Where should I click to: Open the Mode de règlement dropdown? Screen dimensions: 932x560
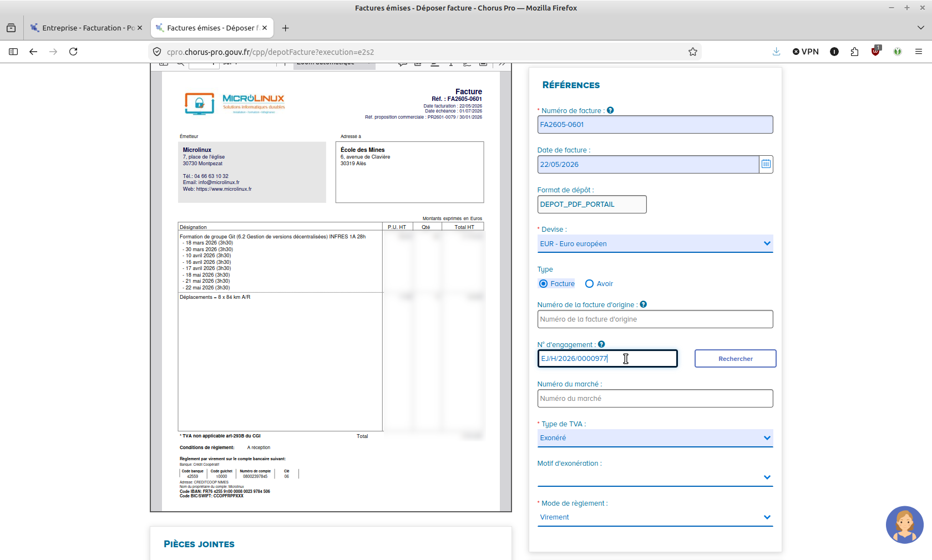[x=655, y=517]
